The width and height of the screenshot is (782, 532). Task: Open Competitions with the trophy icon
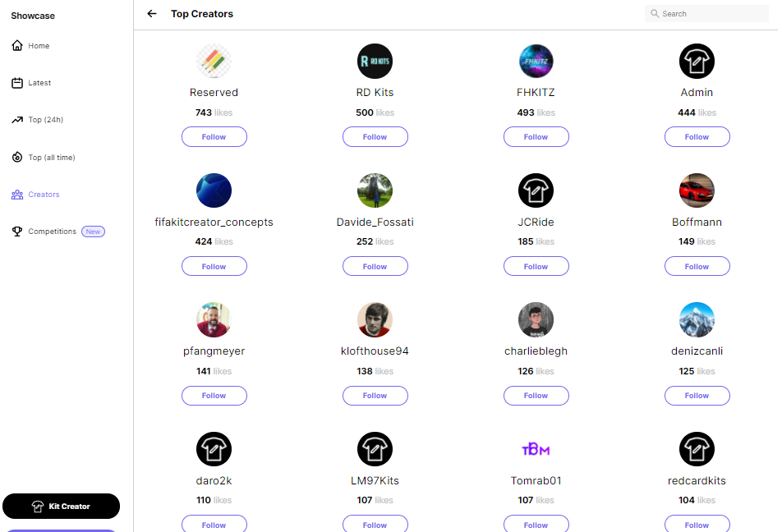click(17, 232)
